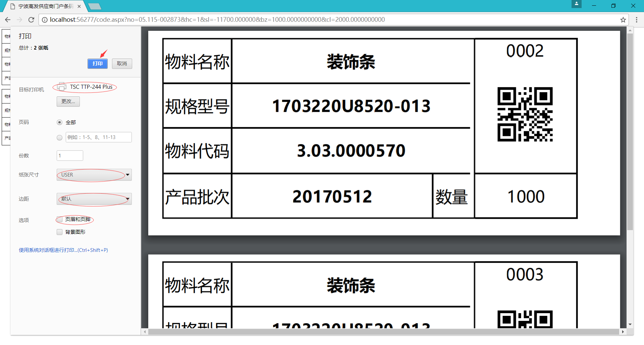The width and height of the screenshot is (644, 345).
Task: Click 物料名称 header on first label
Action: 197,62
